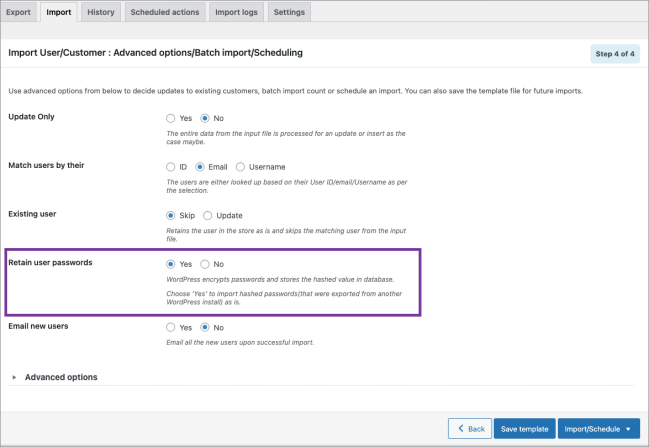Viewport: 649px width, 447px height.
Task: Select Username matching radio button
Action: pyautogui.click(x=241, y=166)
